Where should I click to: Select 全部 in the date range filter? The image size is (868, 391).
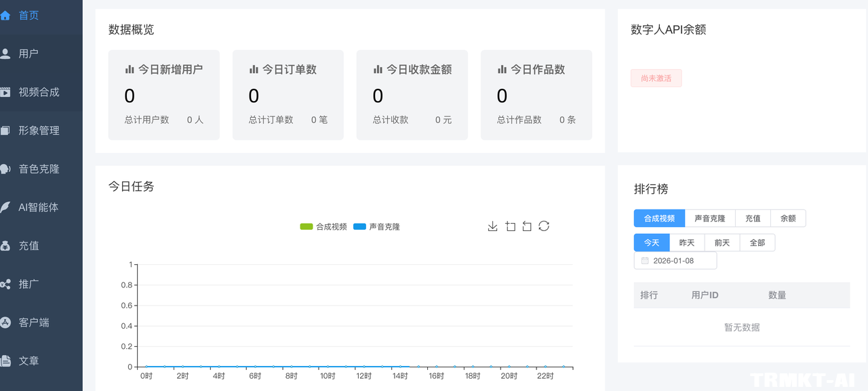757,242
